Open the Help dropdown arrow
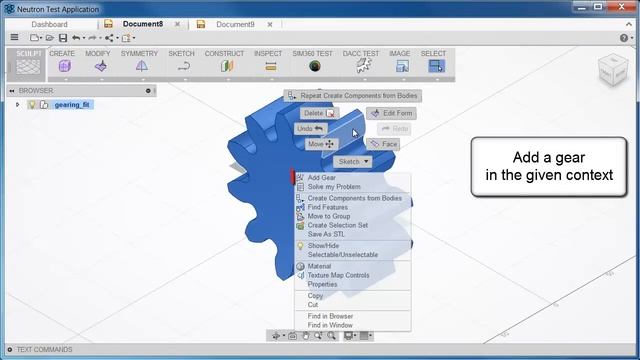Image resolution: width=640 pixels, height=360 pixels. tap(632, 38)
